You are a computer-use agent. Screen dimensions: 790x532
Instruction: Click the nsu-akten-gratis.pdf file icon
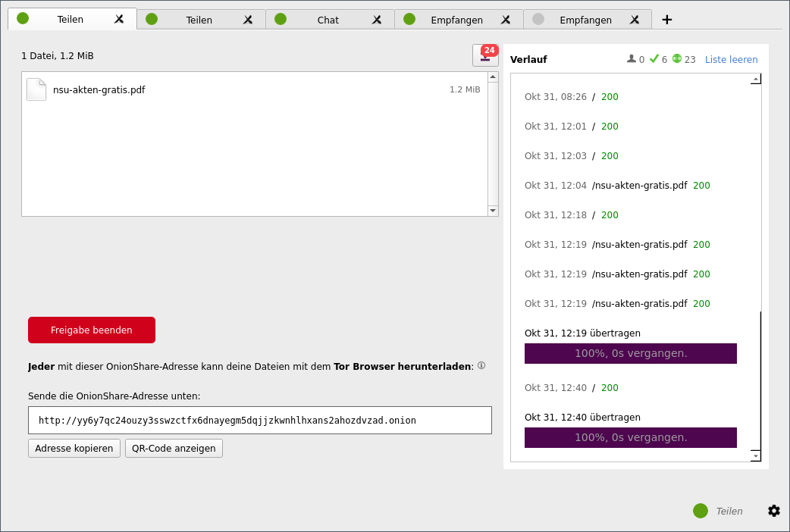coord(36,89)
